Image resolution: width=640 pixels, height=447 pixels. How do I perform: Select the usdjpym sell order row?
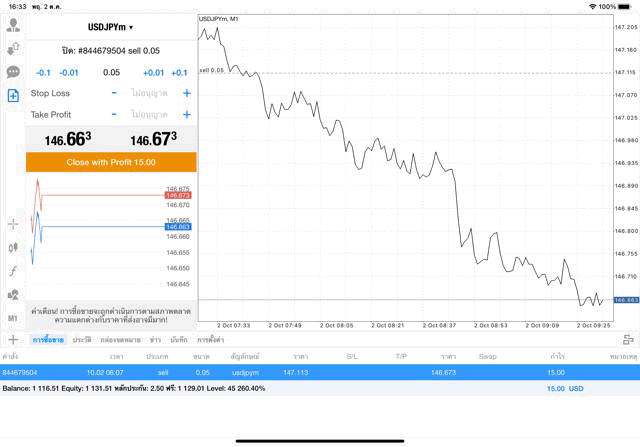(x=300, y=372)
